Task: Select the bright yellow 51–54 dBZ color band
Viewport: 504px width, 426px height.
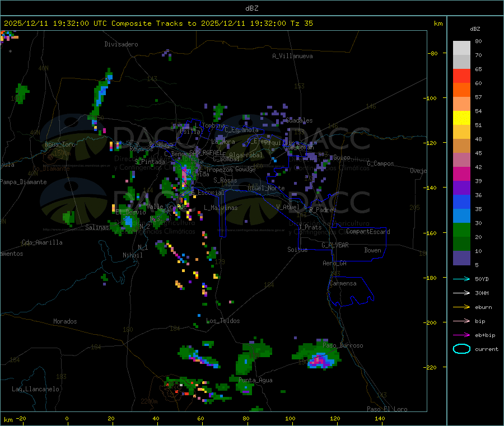Action: point(461,118)
